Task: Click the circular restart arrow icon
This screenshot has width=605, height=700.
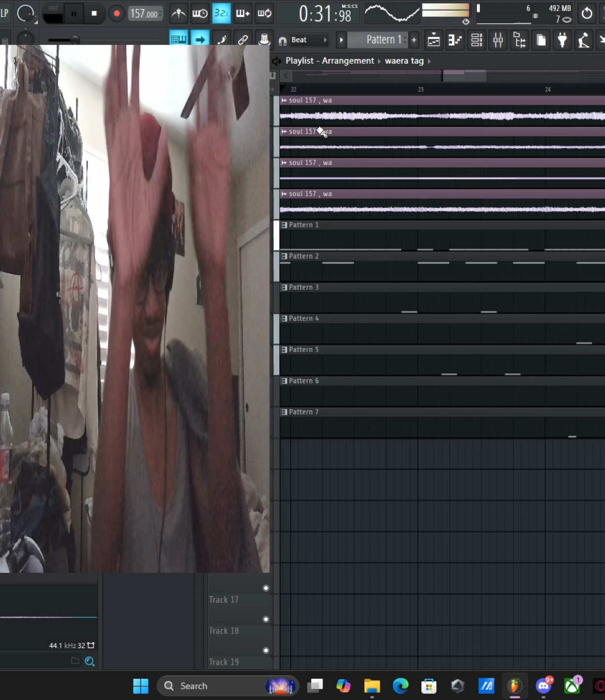Action: (x=587, y=13)
